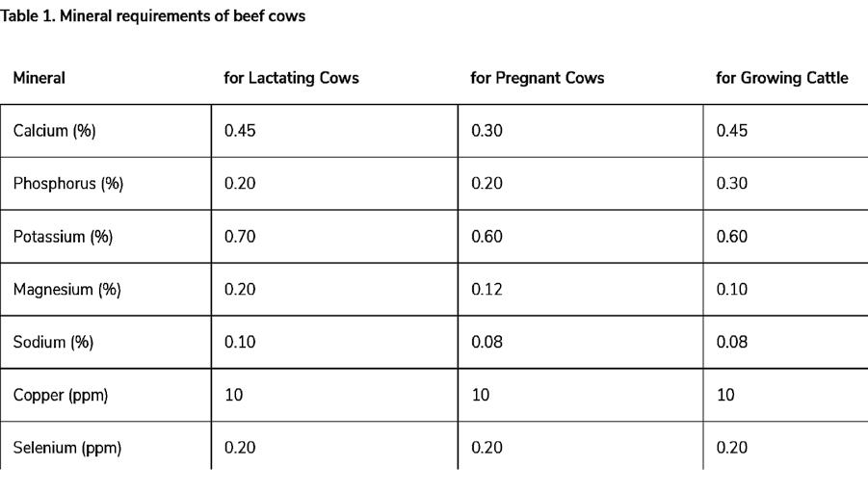Click the Table 1 title text
The width and height of the screenshot is (868, 492).
pyautogui.click(x=152, y=16)
